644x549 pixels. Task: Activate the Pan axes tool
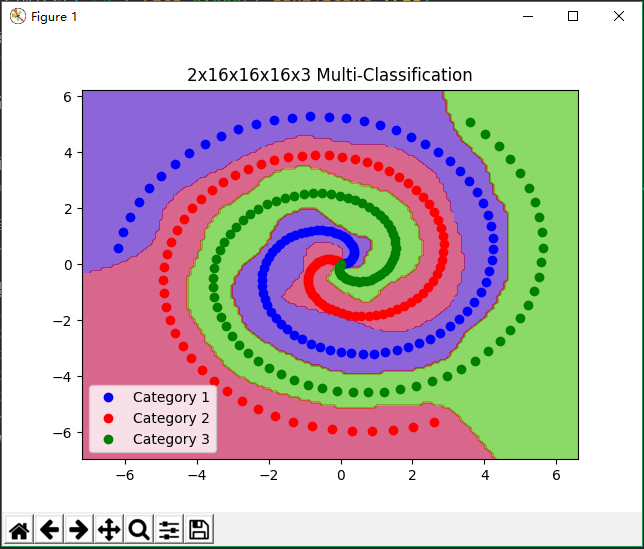click(x=109, y=530)
